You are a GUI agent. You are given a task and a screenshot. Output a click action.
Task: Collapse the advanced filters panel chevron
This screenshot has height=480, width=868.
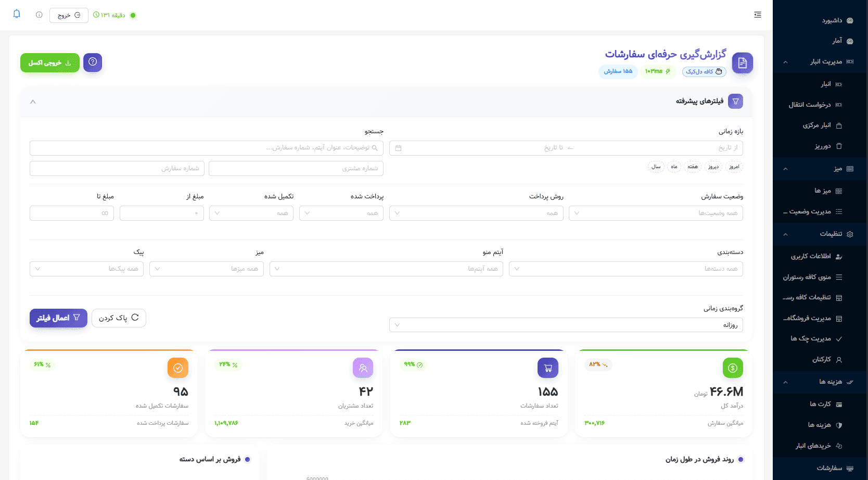click(x=33, y=102)
